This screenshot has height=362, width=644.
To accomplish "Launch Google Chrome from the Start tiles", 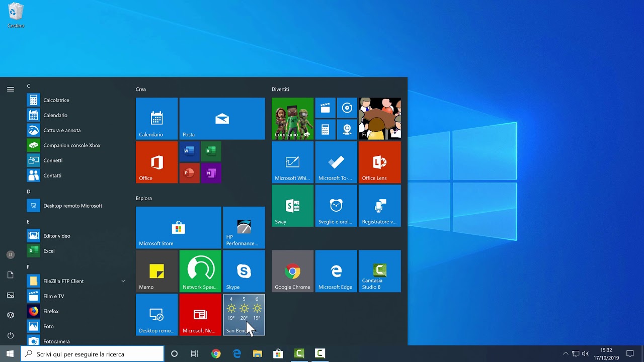I will pyautogui.click(x=292, y=271).
